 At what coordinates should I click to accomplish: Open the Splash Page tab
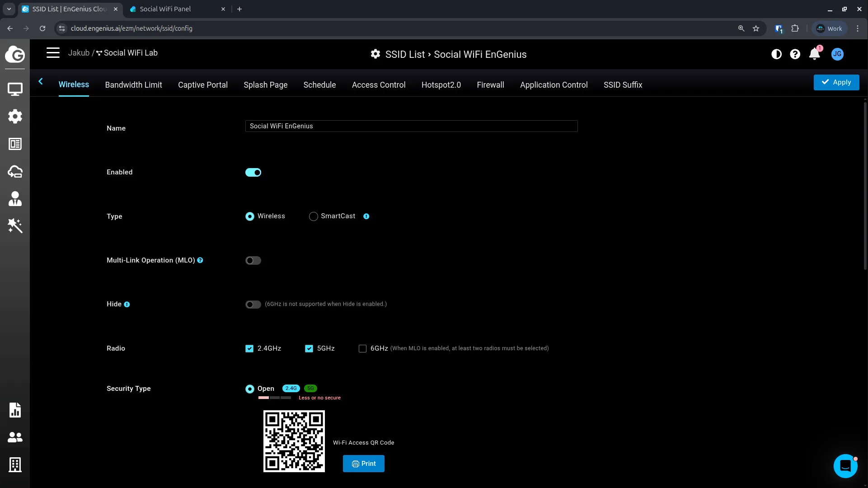265,85
